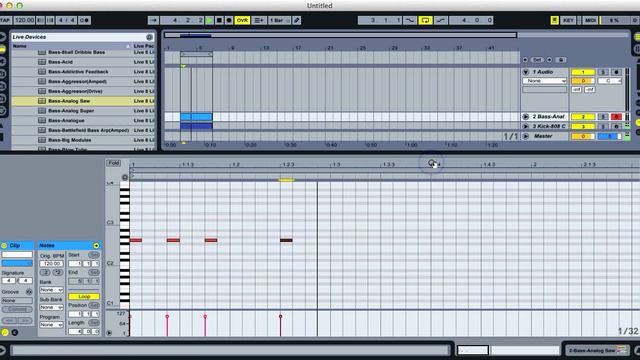The height and width of the screenshot is (360, 640).
Task: Select Bass-Acid preset
Action: [x=83, y=62]
